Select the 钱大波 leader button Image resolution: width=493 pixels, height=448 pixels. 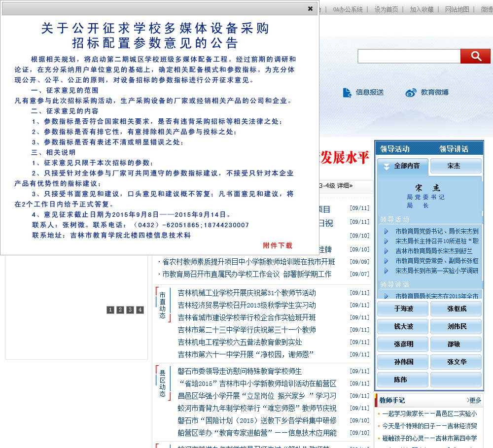click(x=403, y=326)
